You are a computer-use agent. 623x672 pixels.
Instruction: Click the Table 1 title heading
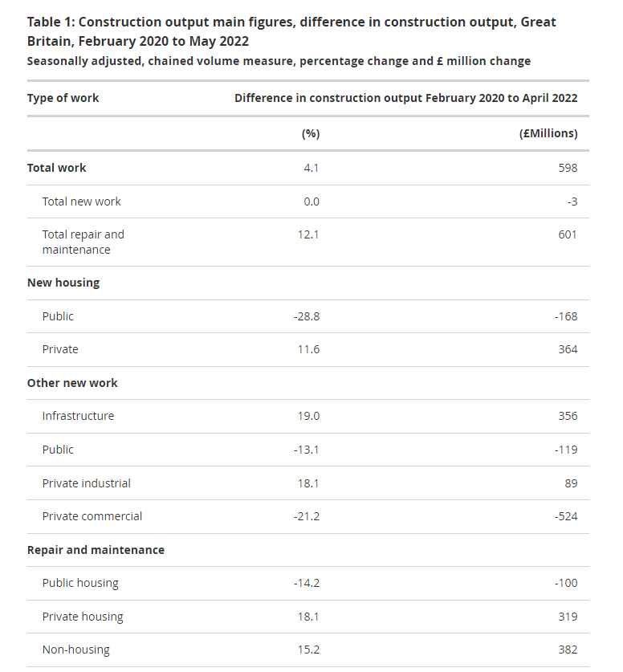coord(291,31)
